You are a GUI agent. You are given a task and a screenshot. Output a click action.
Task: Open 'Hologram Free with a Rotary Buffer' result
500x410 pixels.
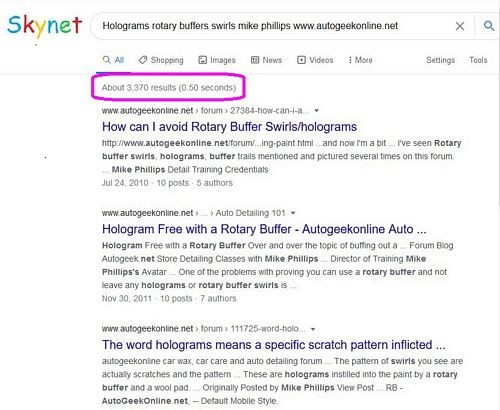click(x=264, y=229)
